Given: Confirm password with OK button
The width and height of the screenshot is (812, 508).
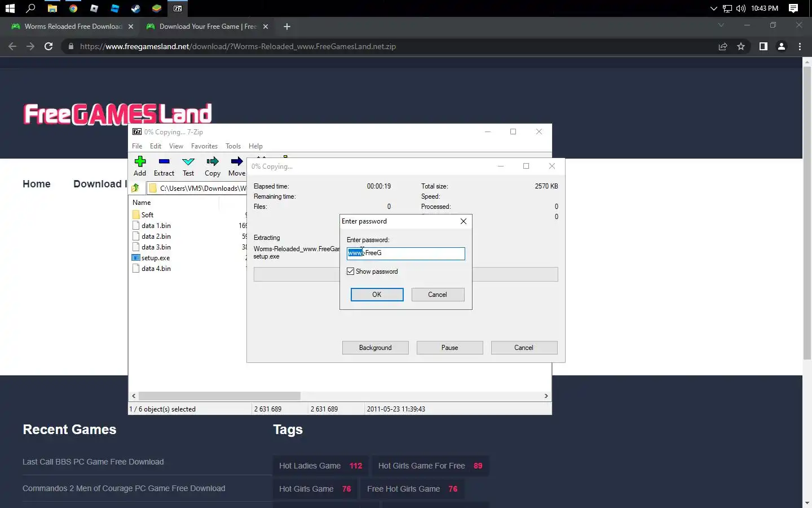Looking at the screenshot, I should pyautogui.click(x=377, y=295).
